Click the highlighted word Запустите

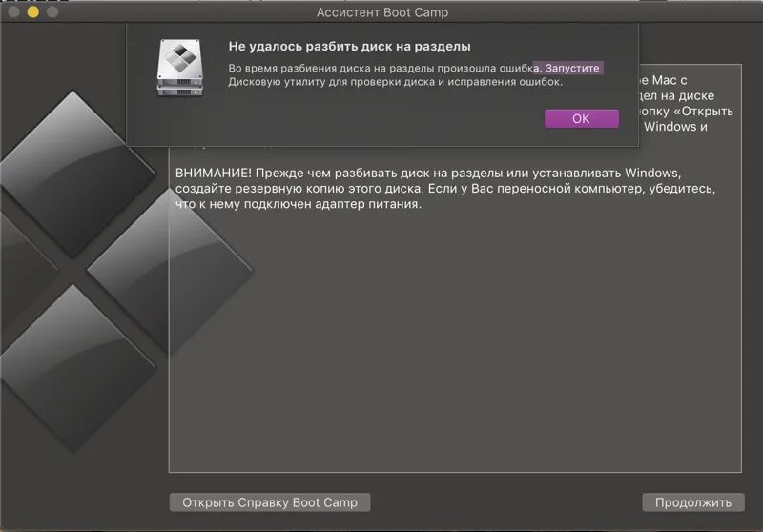tap(572, 68)
